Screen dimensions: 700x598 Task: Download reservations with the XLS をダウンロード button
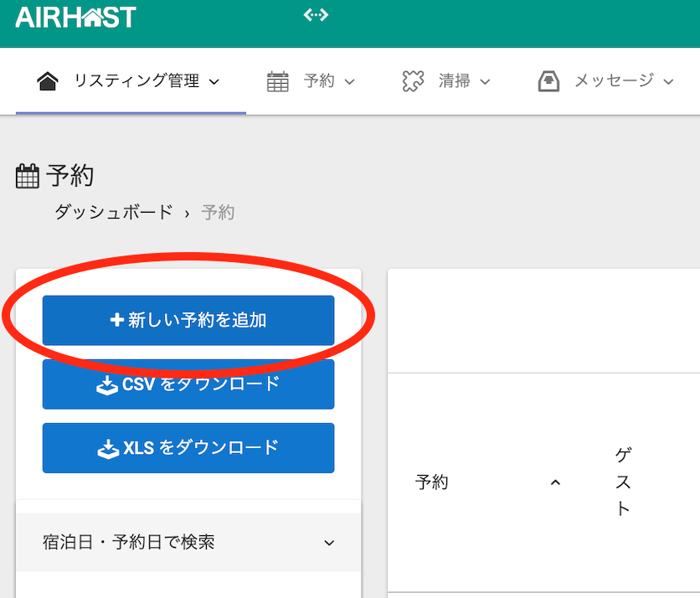click(188, 448)
